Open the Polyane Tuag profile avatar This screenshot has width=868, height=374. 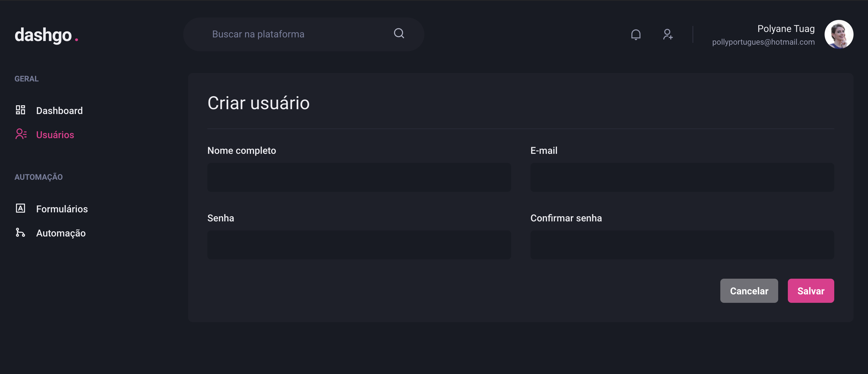tap(838, 34)
